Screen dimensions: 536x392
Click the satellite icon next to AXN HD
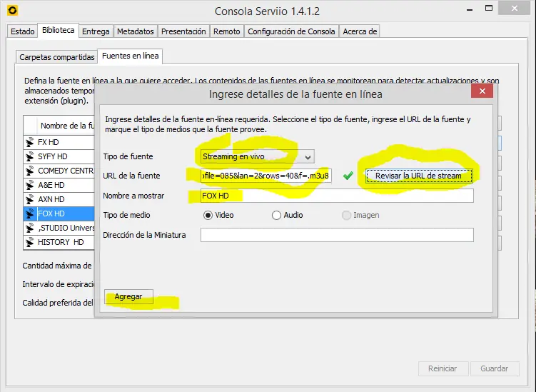[30, 199]
